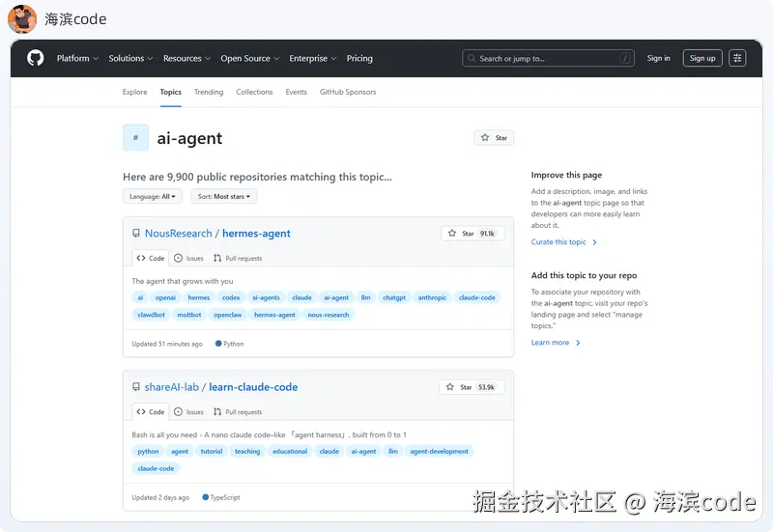This screenshot has width=773, height=532.
Task: Expand the Open Source menu
Action: [250, 58]
